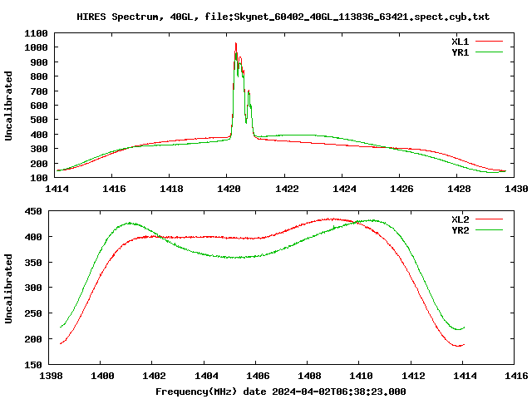Image resolution: width=532 pixels, height=399 pixels.
Task: Click the 1414 tick label of top plot
Action: (x=57, y=189)
